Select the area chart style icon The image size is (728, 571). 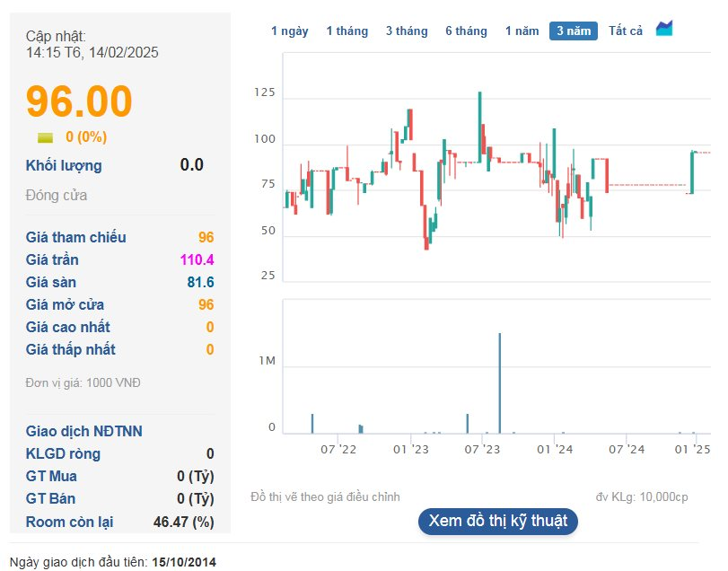coord(663,28)
